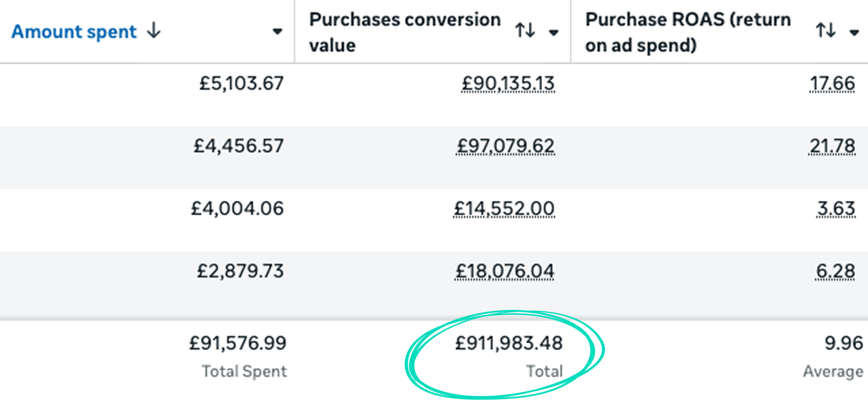This screenshot has width=868, height=407.
Task: Click the Total Spent figure £91,576.99
Action: [237, 343]
